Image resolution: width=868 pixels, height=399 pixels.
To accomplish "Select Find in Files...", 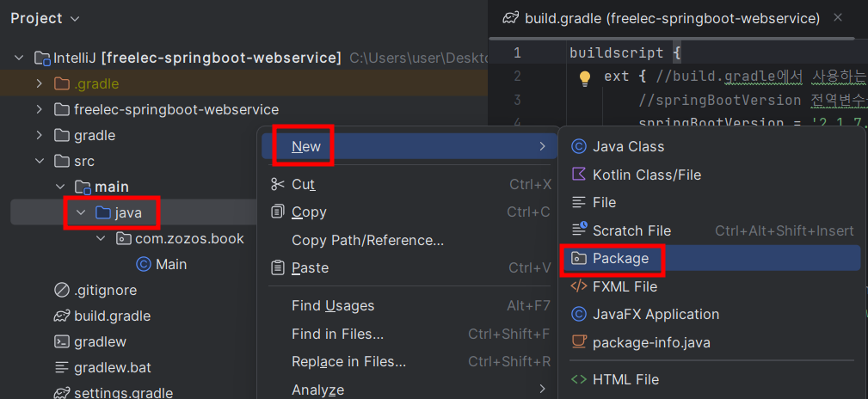I will coord(409,334).
